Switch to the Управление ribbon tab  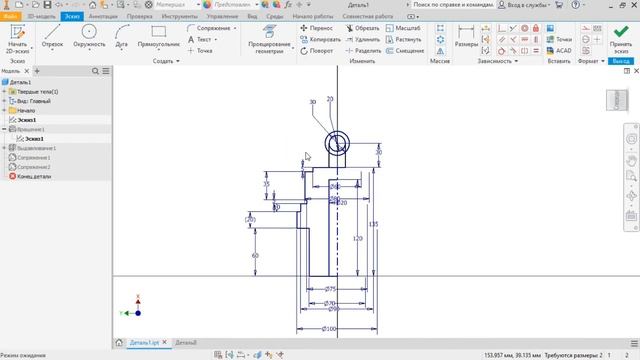[222, 16]
